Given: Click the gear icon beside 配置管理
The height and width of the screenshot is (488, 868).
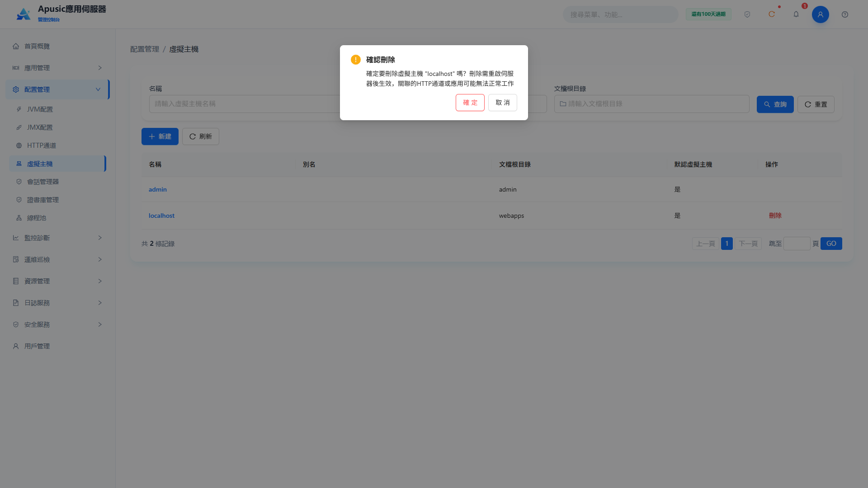Looking at the screenshot, I should [x=16, y=89].
